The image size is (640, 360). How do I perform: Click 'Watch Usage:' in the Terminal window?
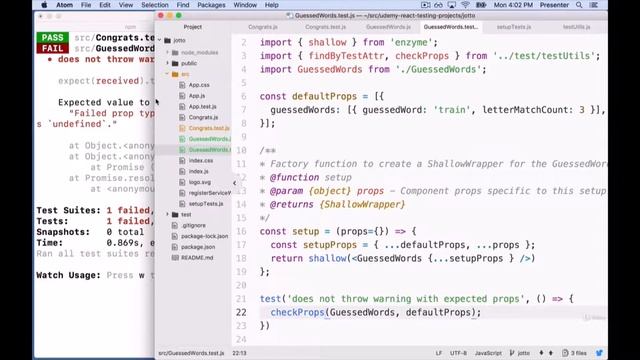click(68, 275)
